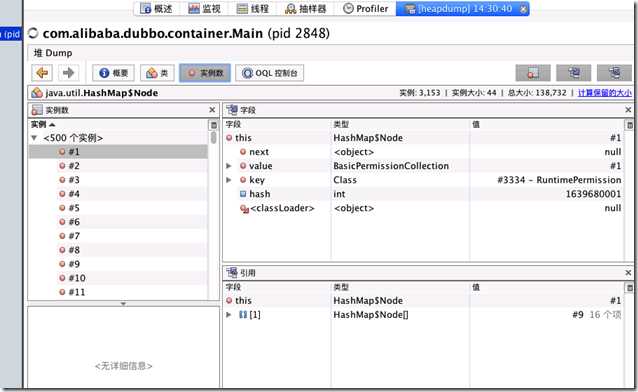
Task: Close the 字段 panel
Action: (628, 110)
